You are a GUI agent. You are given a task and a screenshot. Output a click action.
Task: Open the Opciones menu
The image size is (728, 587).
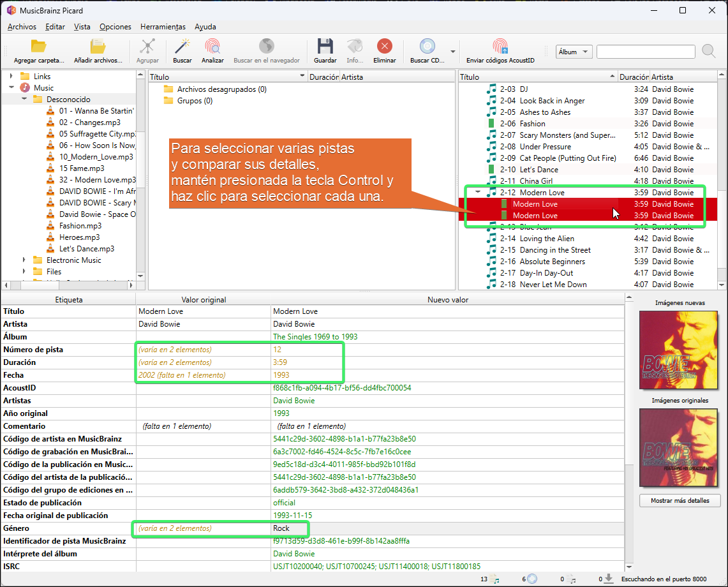coord(115,27)
